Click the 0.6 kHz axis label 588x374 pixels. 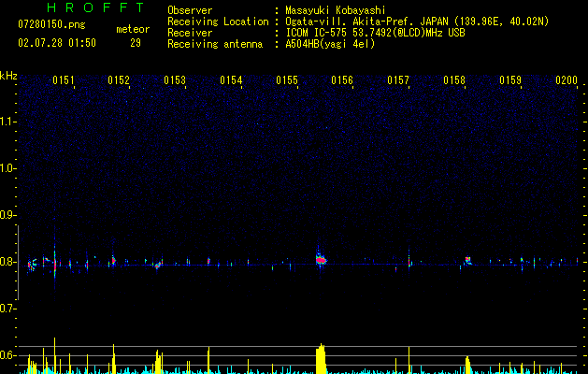pos(7,355)
